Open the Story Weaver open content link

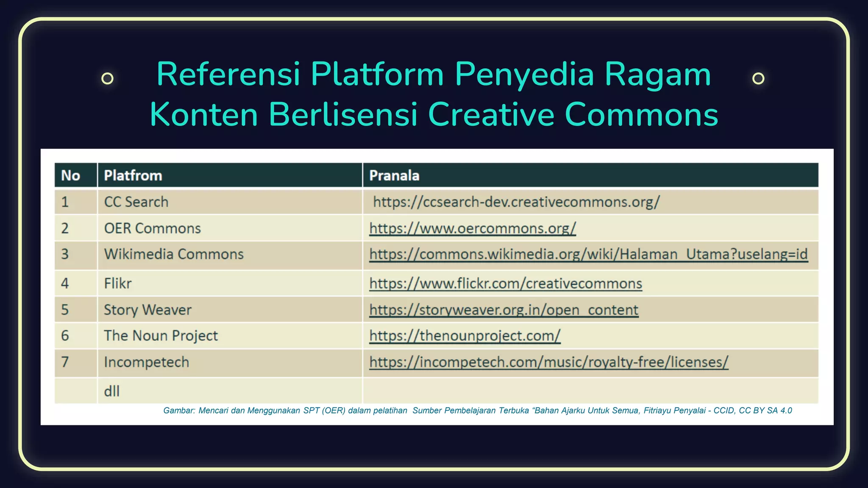(x=504, y=310)
